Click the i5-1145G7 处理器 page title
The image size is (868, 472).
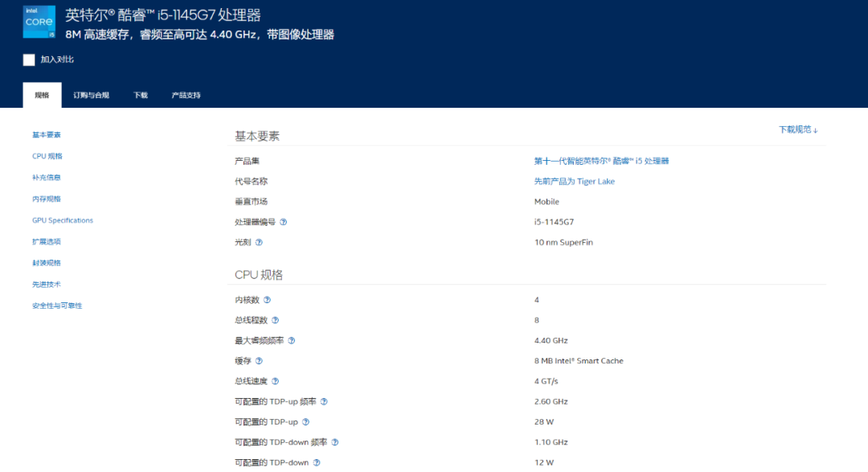162,15
